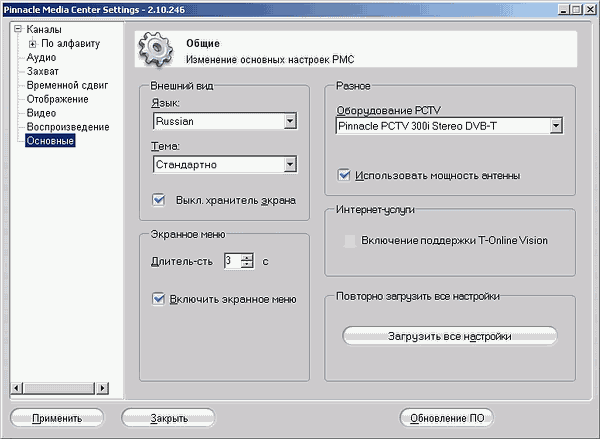Click the Обновление ПО button
Viewport: 600px width, 439px height.
tap(447, 418)
